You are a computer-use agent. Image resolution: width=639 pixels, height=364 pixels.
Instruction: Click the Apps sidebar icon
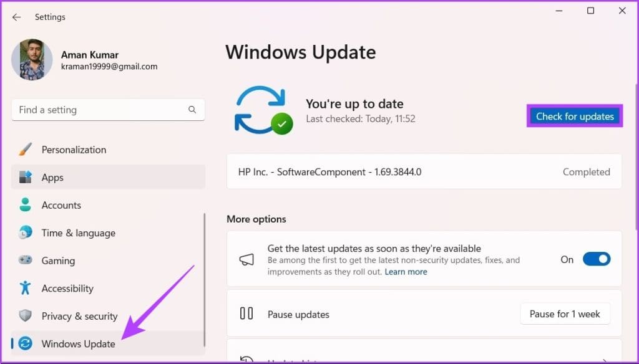[x=25, y=177]
